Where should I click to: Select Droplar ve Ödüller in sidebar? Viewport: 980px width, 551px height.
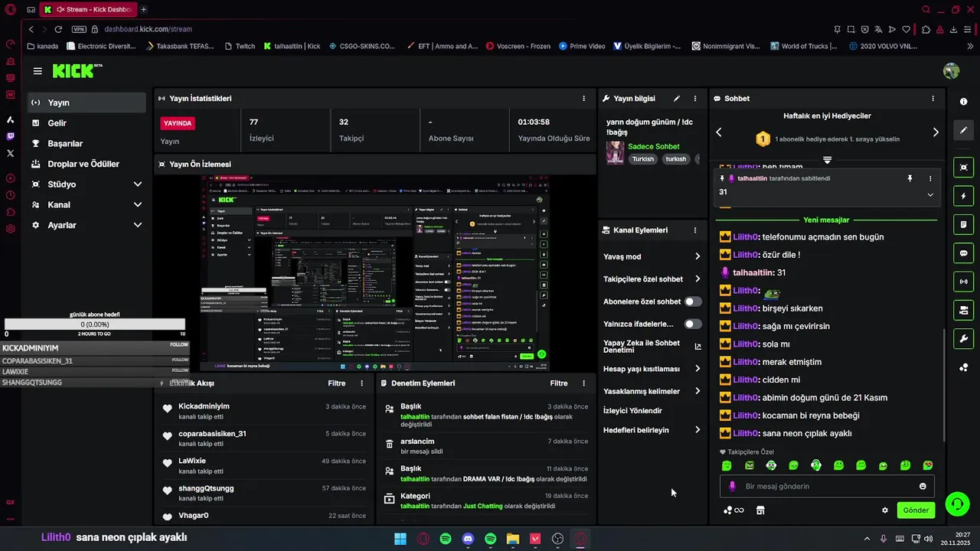[87, 164]
